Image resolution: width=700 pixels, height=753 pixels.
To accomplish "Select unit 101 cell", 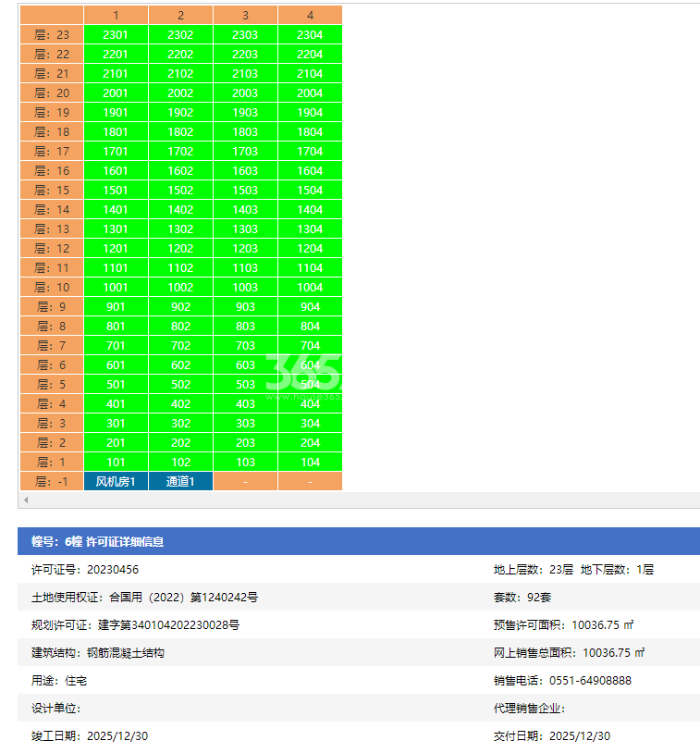I will click(116, 463).
